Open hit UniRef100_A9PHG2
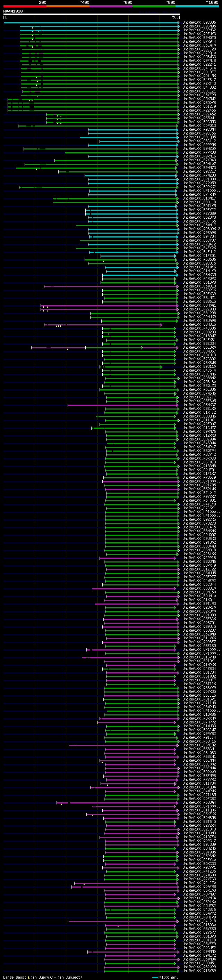This screenshot has width=222, height=980. click(199, 31)
